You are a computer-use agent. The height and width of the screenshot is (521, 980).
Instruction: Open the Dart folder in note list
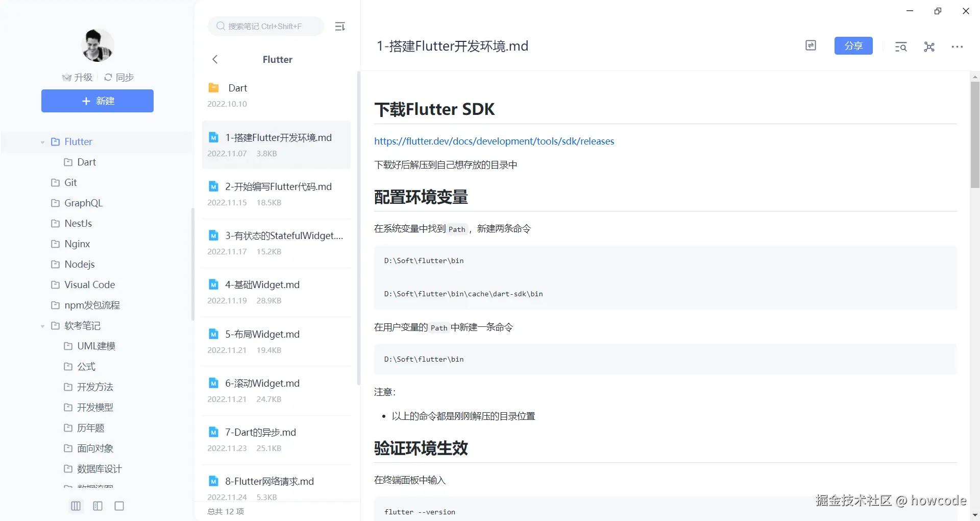[276, 95]
